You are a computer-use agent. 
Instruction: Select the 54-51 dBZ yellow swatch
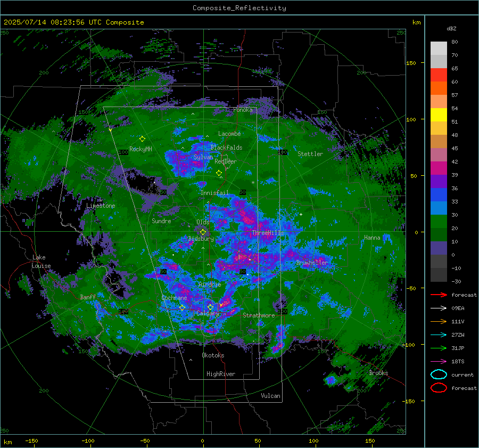point(439,115)
